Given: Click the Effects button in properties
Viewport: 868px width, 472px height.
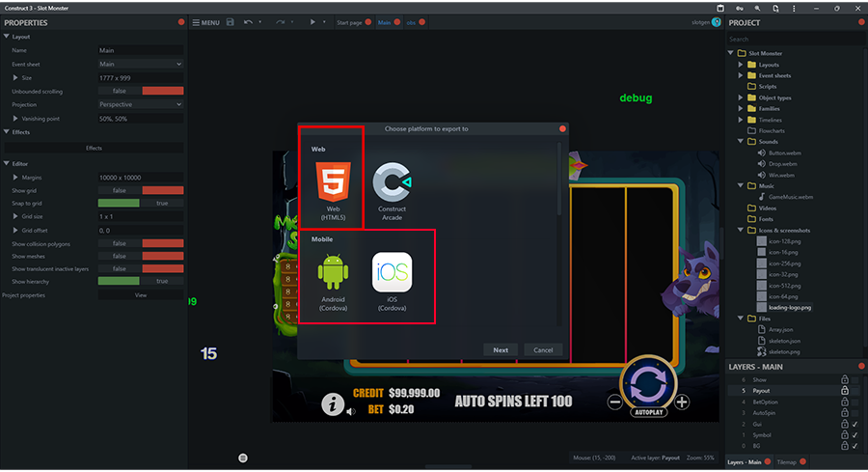Looking at the screenshot, I should [94, 148].
